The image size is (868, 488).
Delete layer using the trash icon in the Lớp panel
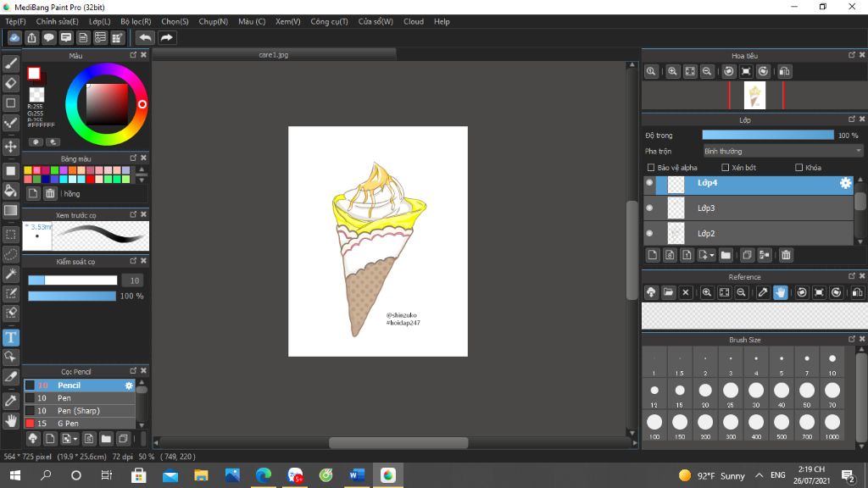coord(786,255)
